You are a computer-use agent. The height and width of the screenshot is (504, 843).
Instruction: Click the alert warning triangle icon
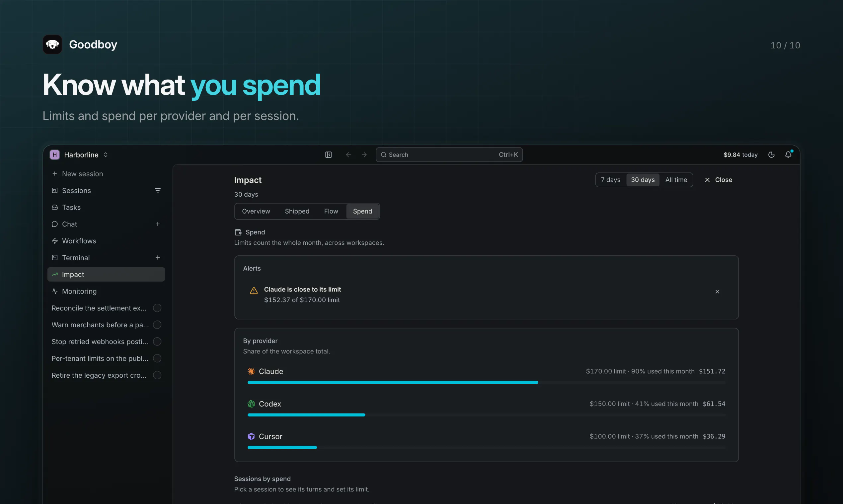pyautogui.click(x=254, y=291)
